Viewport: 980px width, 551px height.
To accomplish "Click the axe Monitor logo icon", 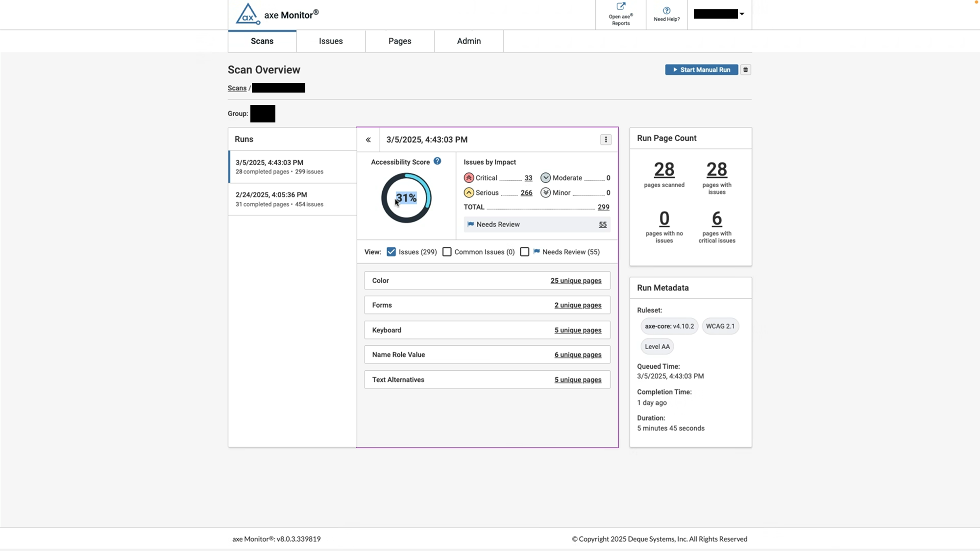I will [x=248, y=14].
